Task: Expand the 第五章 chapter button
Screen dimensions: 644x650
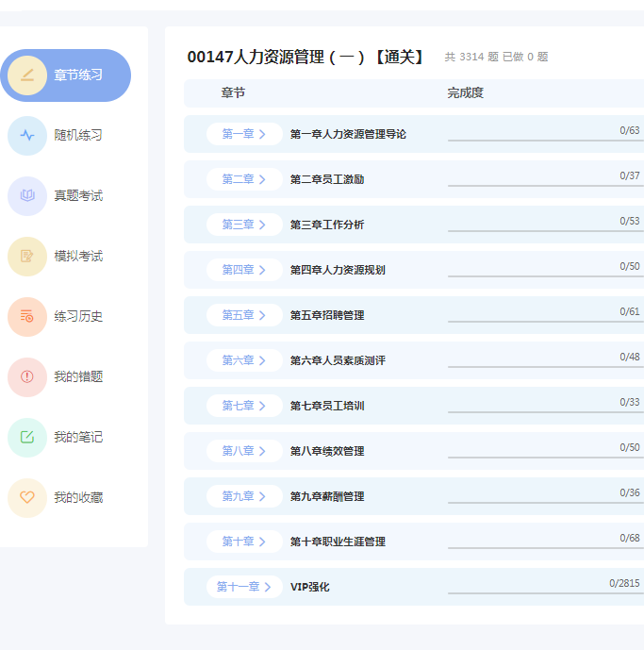Action: click(x=244, y=315)
